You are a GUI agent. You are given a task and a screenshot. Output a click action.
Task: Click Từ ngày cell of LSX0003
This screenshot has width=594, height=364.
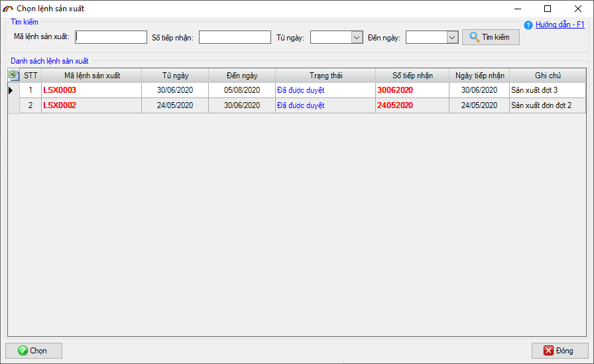coord(175,90)
